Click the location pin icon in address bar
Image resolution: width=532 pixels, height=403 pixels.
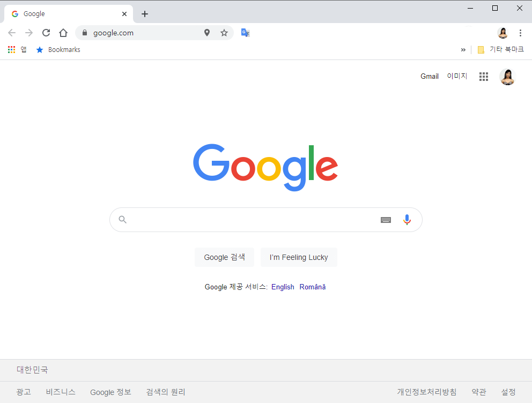(207, 33)
